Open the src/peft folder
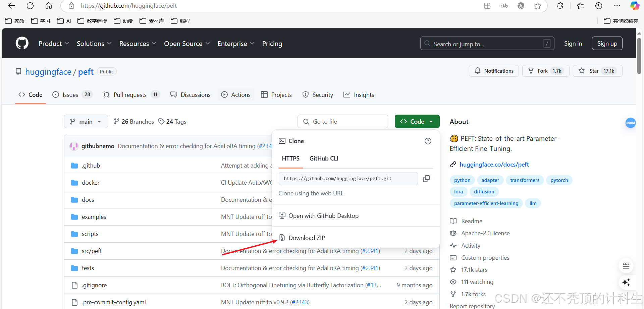The width and height of the screenshot is (644, 309). pyautogui.click(x=92, y=251)
